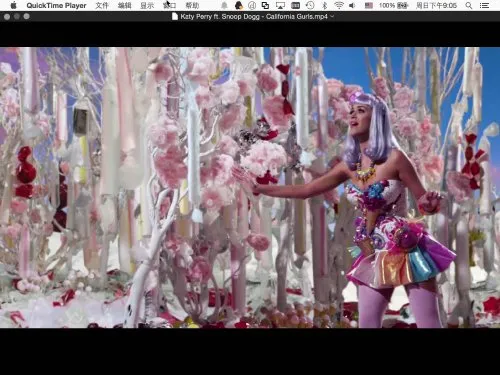The width and height of the screenshot is (500, 375).
Task: Open the battery 100% status menu
Action: click(x=394, y=5)
